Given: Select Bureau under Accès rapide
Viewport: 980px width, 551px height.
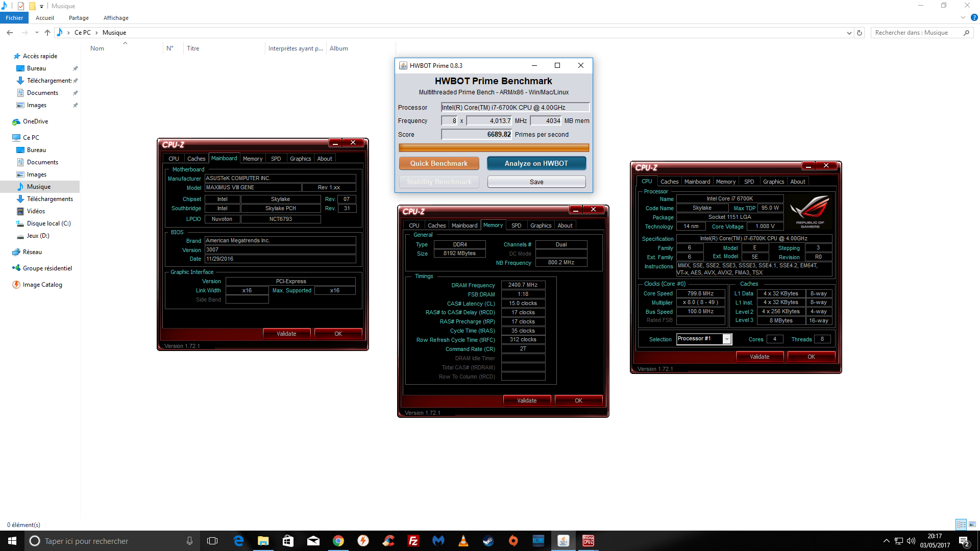Looking at the screenshot, I should [x=36, y=68].
